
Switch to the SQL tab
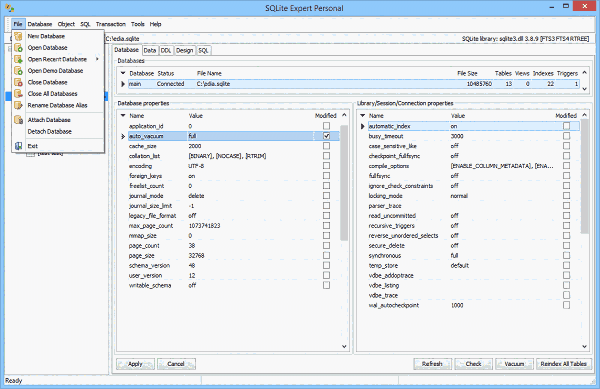click(203, 50)
